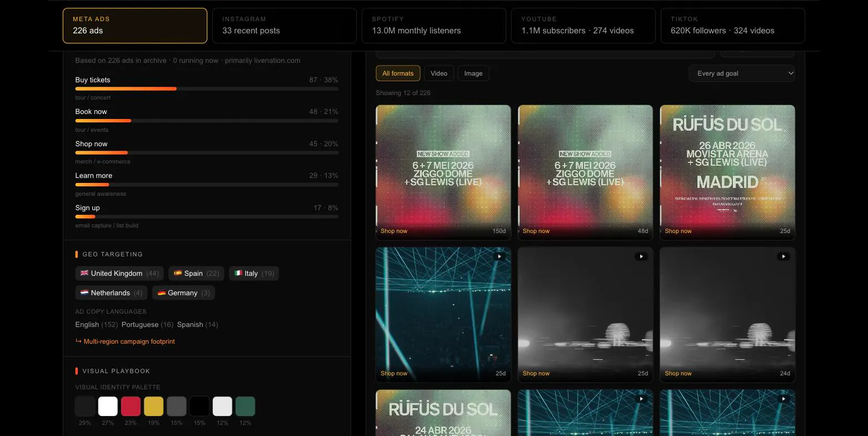This screenshot has width=868, height=436.
Task: Click the Buy tickets progress bar
Action: click(x=207, y=89)
